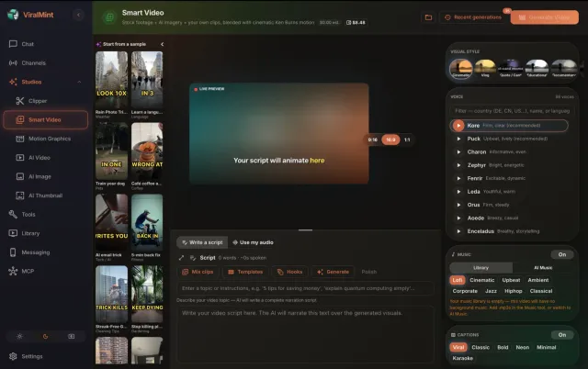The height and width of the screenshot is (369, 588).
Task: Click the script Generate button
Action: 333,272
